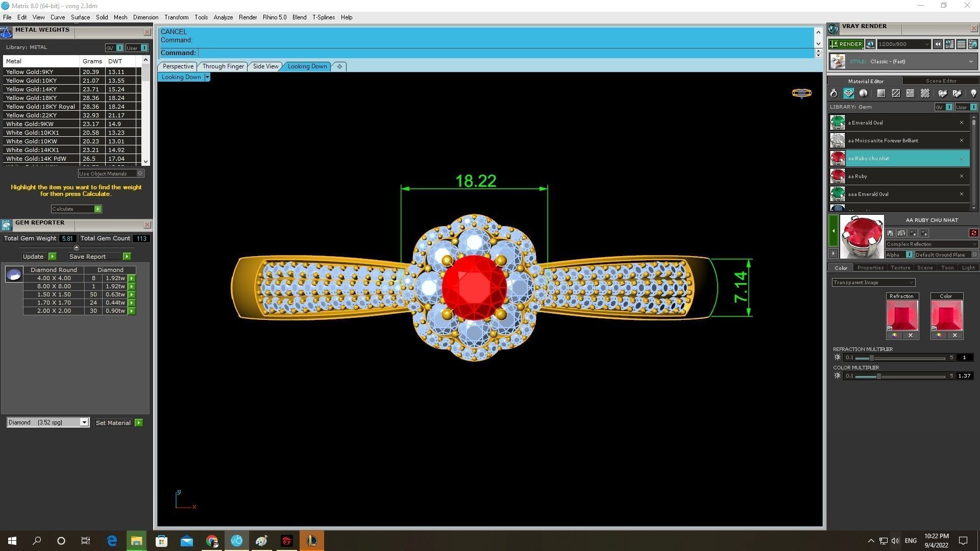
Task: Open the Complex Reflection dropdown
Action: pos(932,244)
